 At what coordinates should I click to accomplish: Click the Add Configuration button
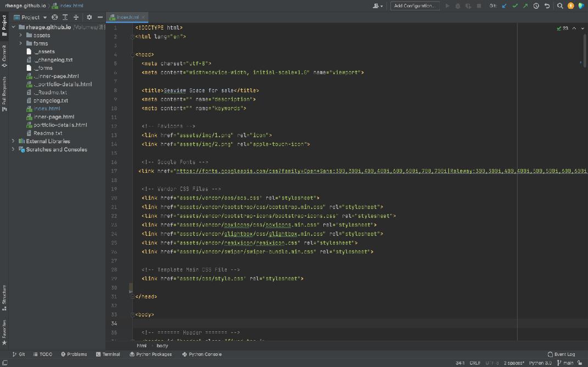415,5
